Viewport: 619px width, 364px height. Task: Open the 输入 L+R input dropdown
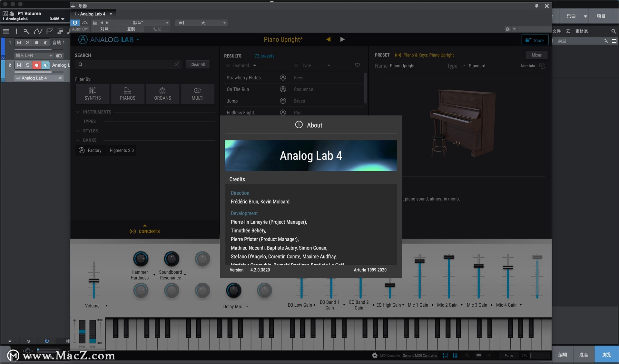coord(34,56)
